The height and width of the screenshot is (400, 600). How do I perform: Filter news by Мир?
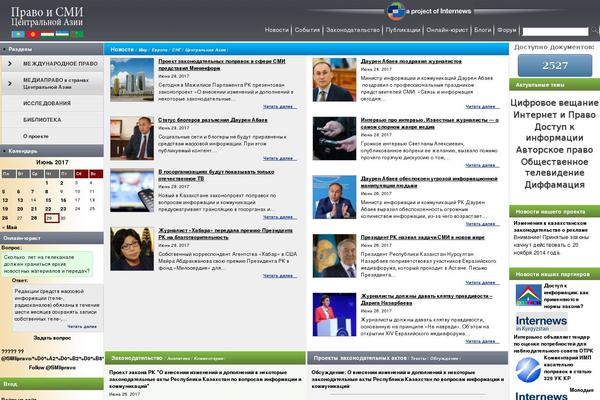[x=143, y=50]
